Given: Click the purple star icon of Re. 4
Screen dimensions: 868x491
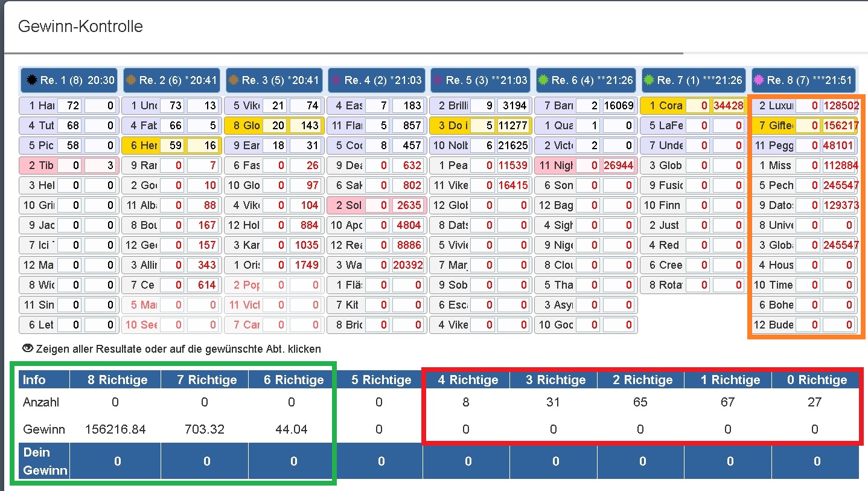Looking at the screenshot, I should (x=337, y=80).
